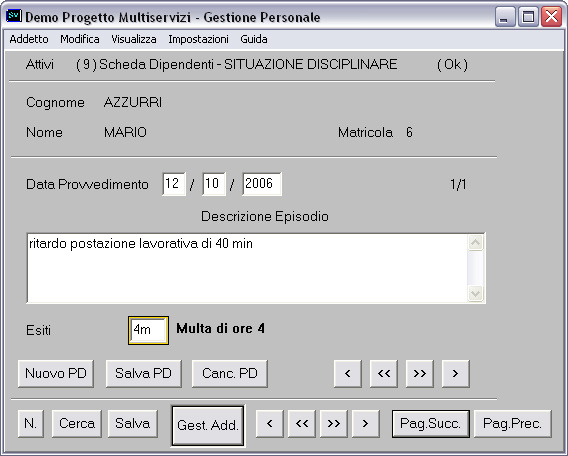Viewport: 568px width, 456px height.
Task: Click the Descrizione Episodio label
Action: [x=265, y=216]
